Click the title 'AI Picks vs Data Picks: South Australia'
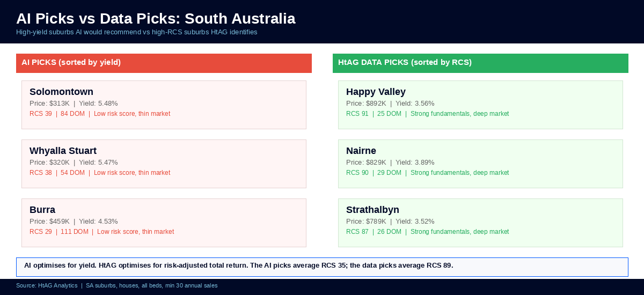The width and height of the screenshot is (644, 295). point(156,18)
